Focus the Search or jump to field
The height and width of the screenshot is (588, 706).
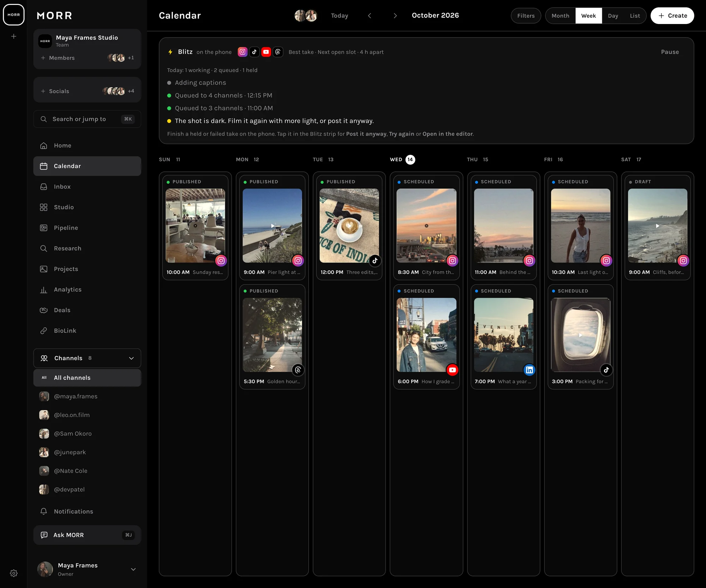87,119
